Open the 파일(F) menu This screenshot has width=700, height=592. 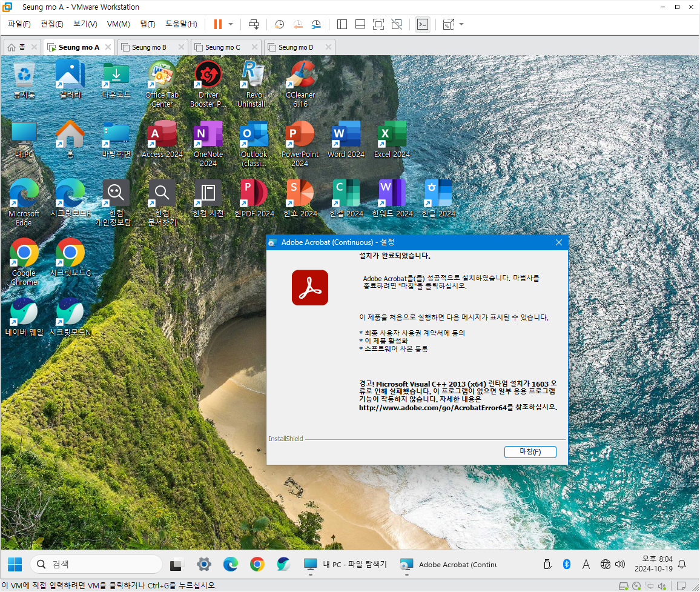point(19,24)
